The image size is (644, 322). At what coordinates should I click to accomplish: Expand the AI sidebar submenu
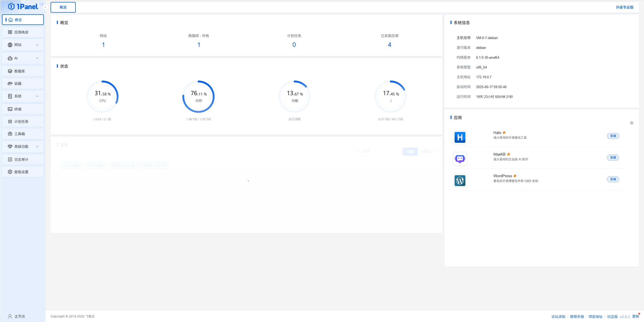tap(37, 58)
